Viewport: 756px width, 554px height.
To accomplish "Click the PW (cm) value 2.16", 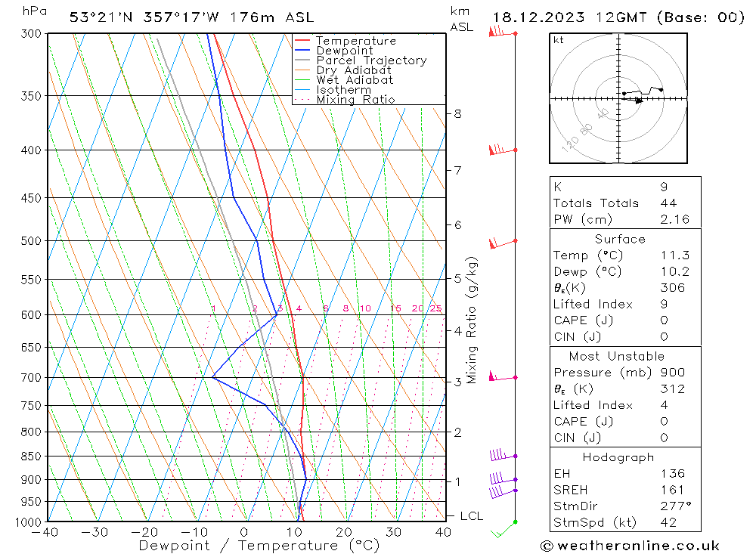I will point(674,219).
